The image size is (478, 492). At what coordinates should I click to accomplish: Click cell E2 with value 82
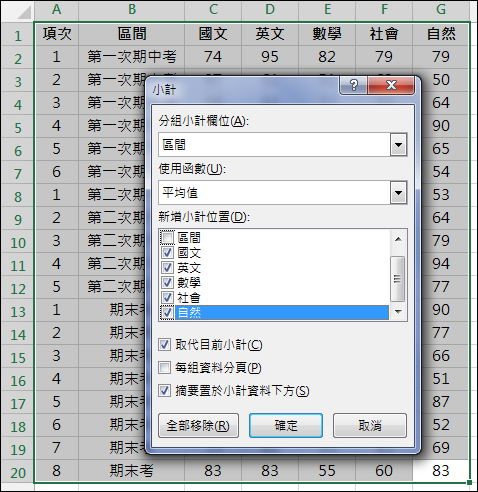coord(327,57)
